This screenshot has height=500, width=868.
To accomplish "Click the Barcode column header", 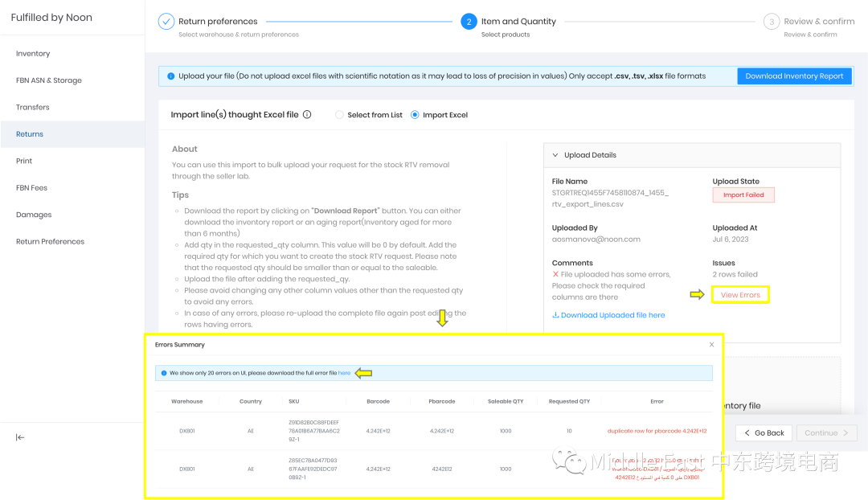I will (x=378, y=401).
